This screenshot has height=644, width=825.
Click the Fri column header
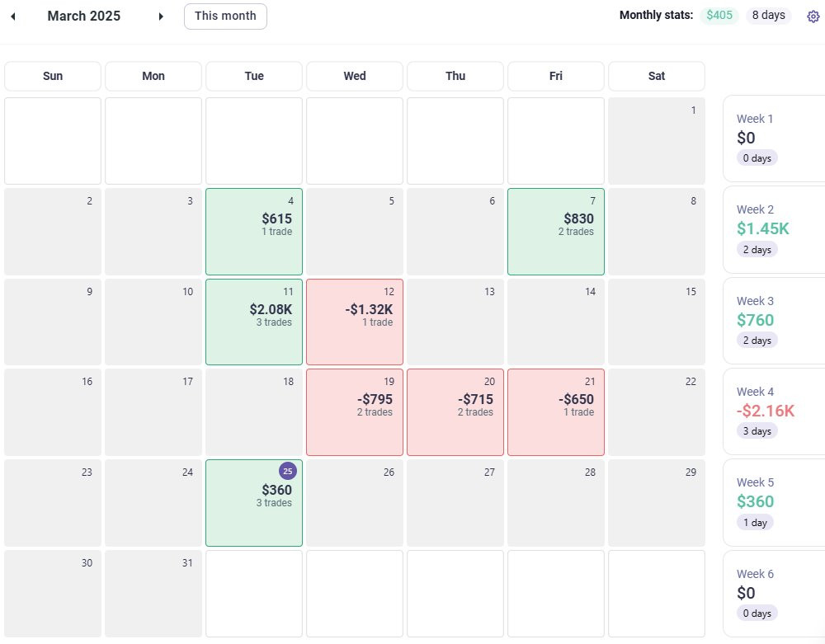(556, 76)
